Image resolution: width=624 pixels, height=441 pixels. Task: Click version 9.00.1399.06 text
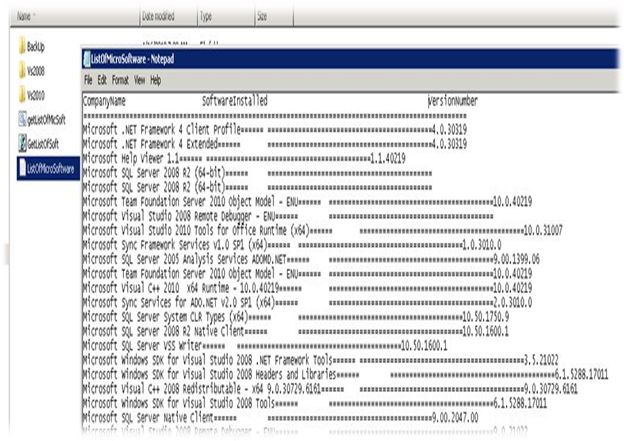[516, 259]
